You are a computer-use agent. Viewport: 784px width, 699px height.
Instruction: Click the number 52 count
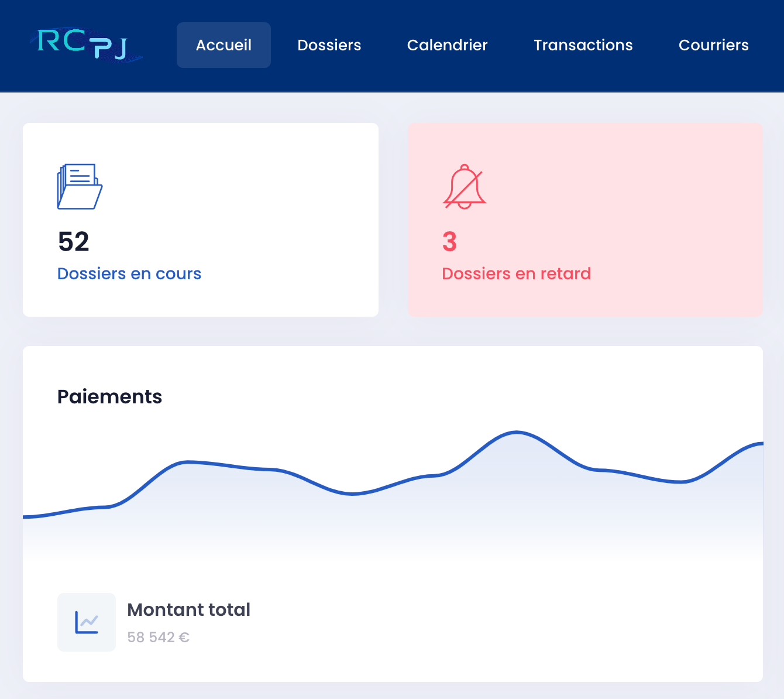click(x=74, y=242)
